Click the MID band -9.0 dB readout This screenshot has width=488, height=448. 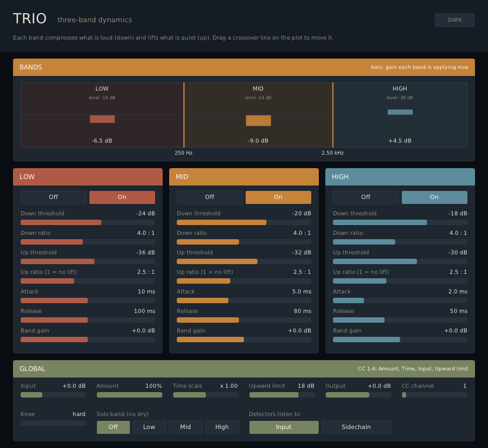tap(258, 140)
